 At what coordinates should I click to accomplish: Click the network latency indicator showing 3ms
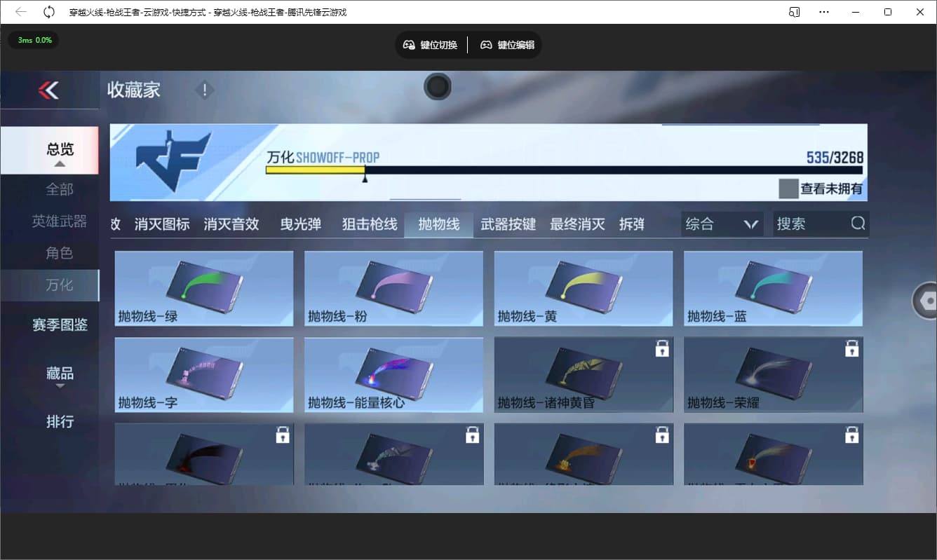[33, 40]
